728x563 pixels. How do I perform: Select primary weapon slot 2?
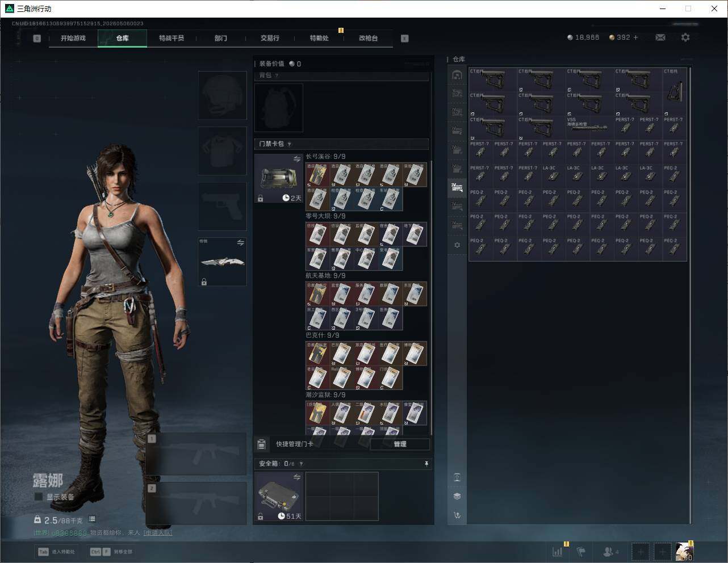coord(196,503)
